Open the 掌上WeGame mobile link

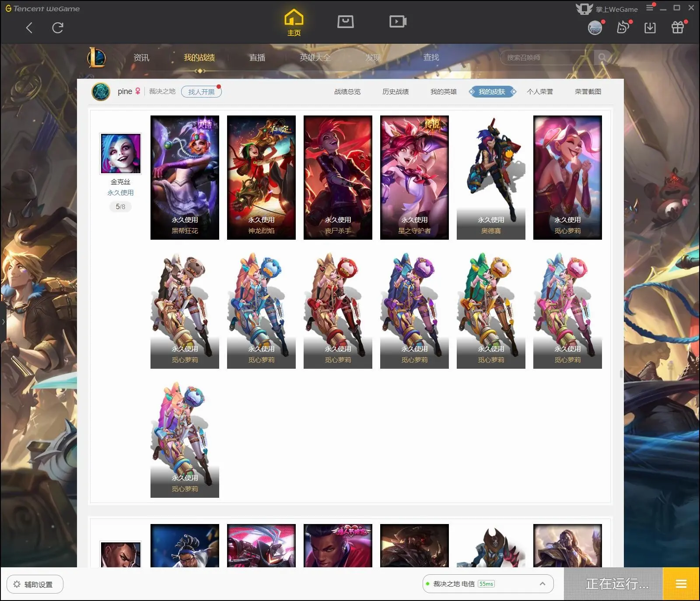click(x=607, y=9)
